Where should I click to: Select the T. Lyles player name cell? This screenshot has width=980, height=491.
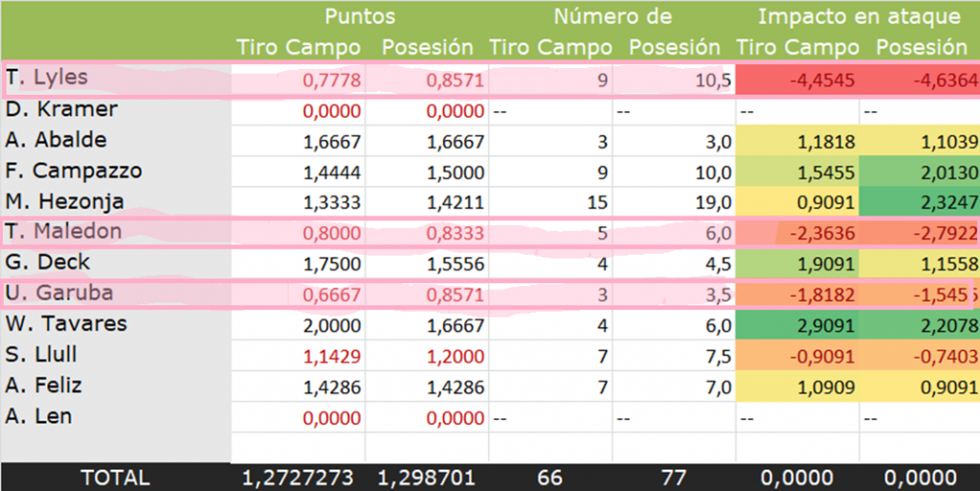tap(48, 79)
